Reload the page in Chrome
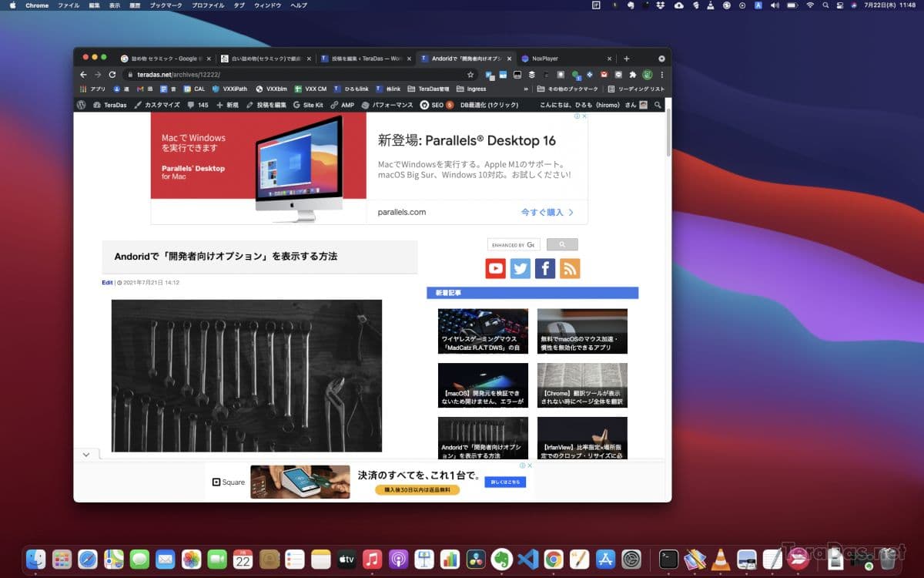 pyautogui.click(x=112, y=75)
